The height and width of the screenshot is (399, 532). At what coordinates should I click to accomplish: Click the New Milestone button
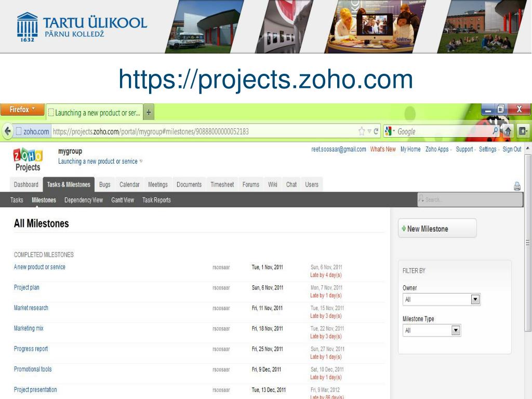(x=437, y=229)
